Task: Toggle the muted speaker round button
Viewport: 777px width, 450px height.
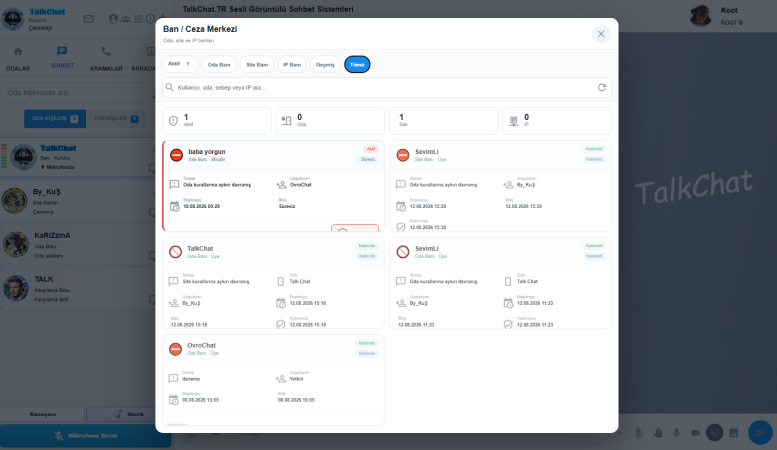Action: coord(715,433)
